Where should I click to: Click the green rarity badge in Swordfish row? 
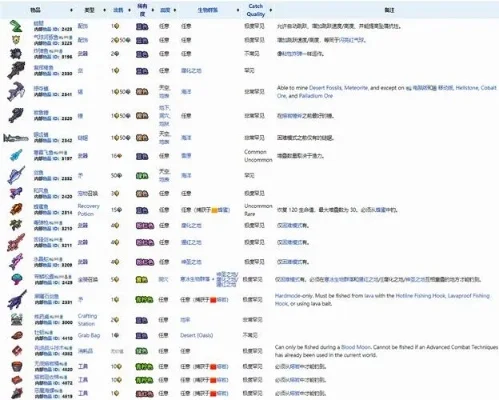click(142, 175)
